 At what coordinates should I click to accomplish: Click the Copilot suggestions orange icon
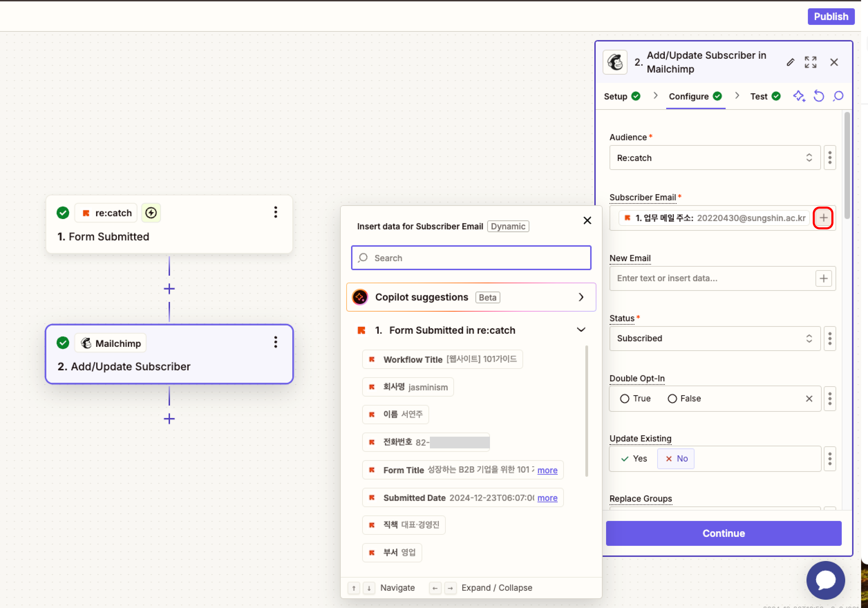pyautogui.click(x=360, y=297)
